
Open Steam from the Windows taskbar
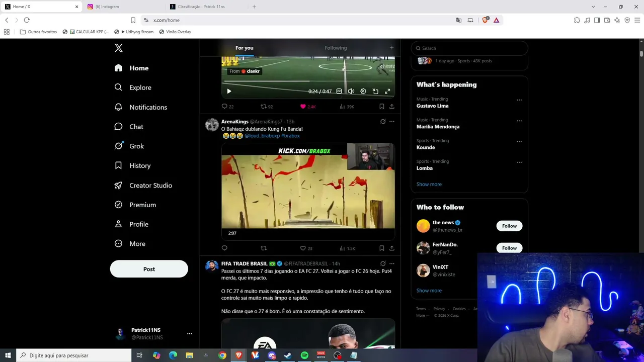click(x=288, y=355)
